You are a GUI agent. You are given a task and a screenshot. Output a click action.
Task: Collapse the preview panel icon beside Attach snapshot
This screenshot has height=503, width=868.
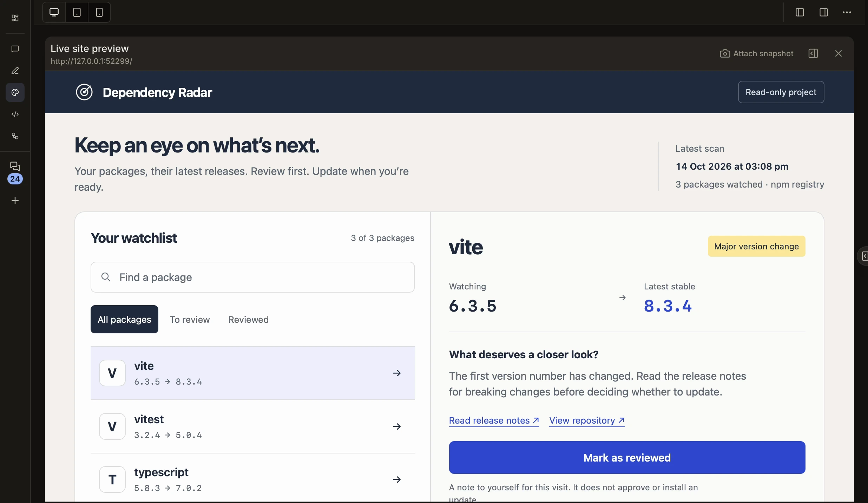[x=813, y=53]
